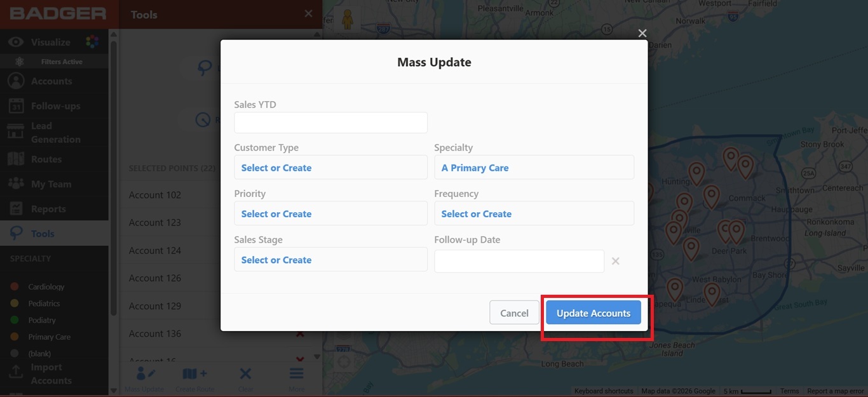
Task: Click the Lead Generation storefront icon
Action: coord(16,131)
